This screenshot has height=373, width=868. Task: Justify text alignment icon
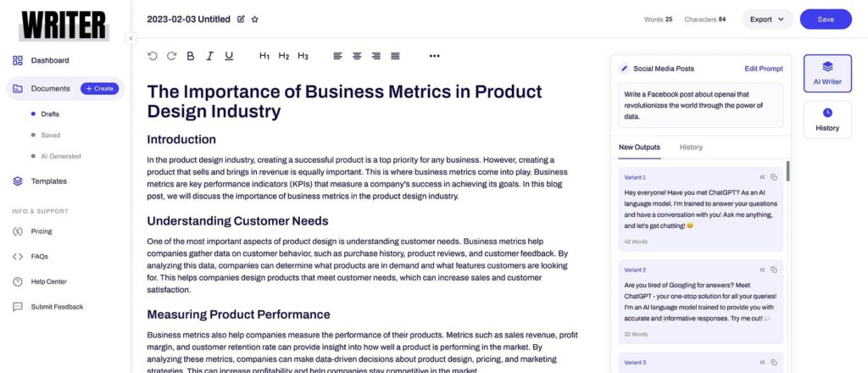pyautogui.click(x=395, y=56)
